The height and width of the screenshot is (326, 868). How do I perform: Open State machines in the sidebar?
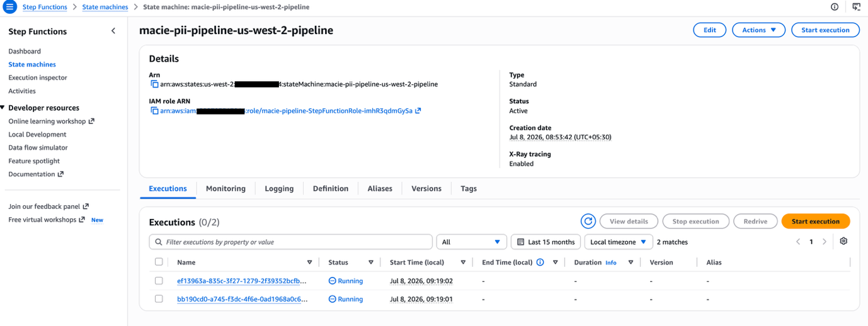coord(32,65)
